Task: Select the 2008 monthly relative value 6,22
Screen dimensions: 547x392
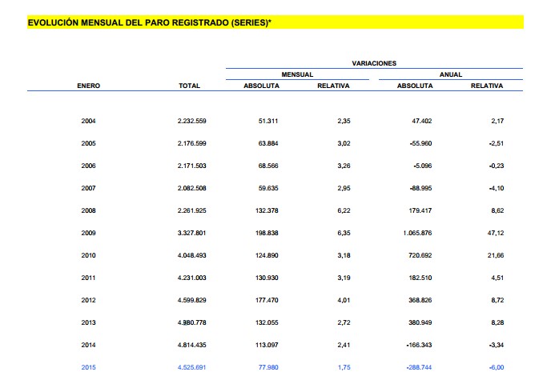Action: 342,210
